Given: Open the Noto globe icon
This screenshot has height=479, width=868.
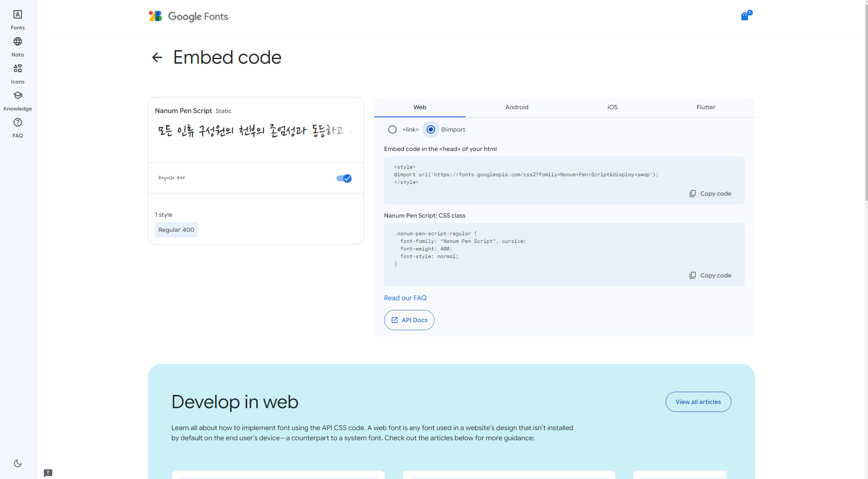Looking at the screenshot, I should pos(17,47).
